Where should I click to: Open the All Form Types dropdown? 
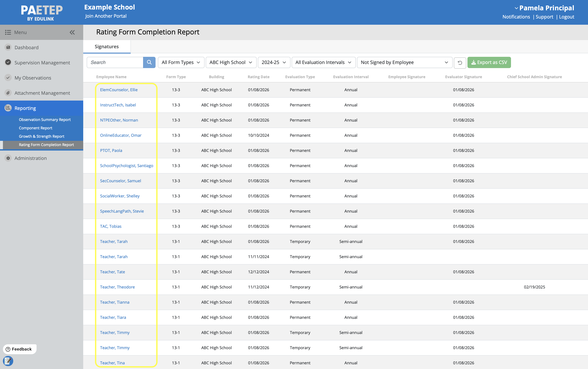click(x=181, y=62)
